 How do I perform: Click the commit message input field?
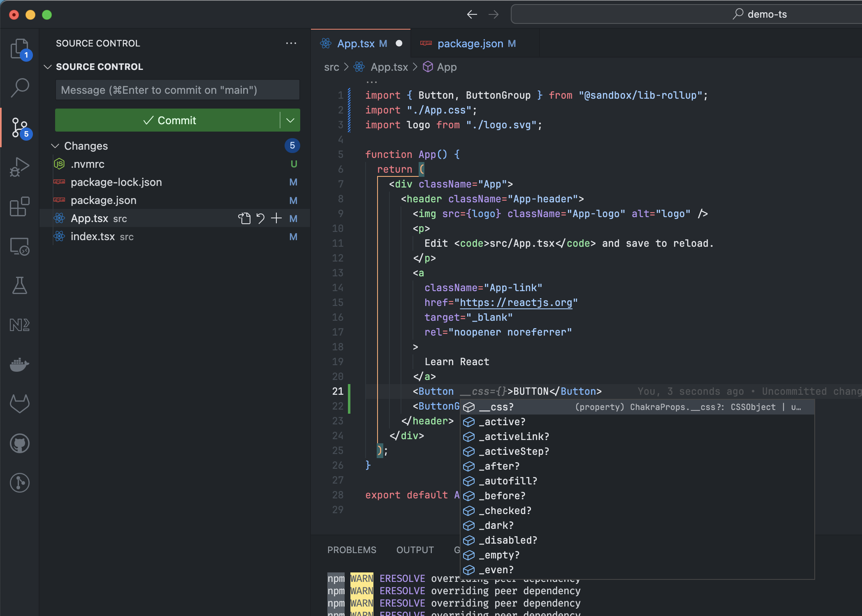177,90
